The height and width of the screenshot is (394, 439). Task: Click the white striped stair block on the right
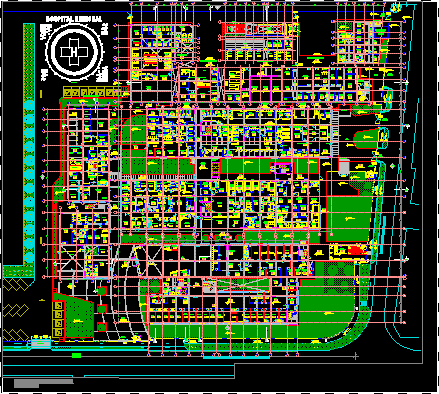pyautogui.click(x=335, y=133)
